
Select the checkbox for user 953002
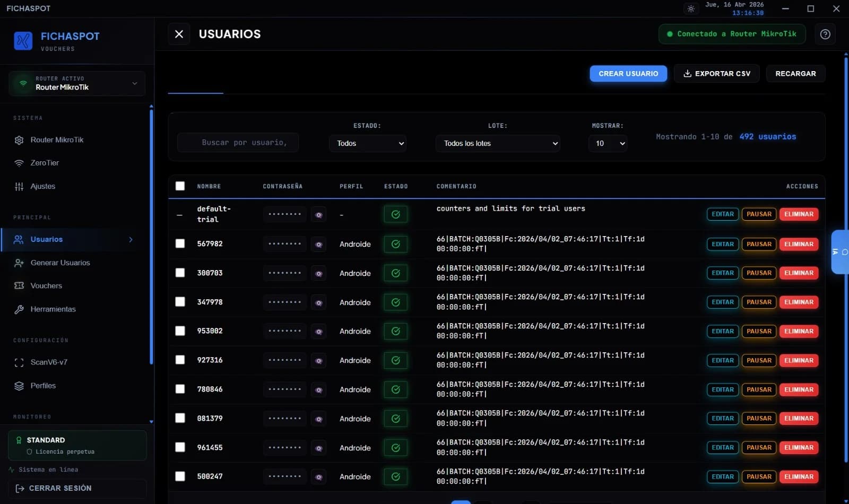point(180,331)
